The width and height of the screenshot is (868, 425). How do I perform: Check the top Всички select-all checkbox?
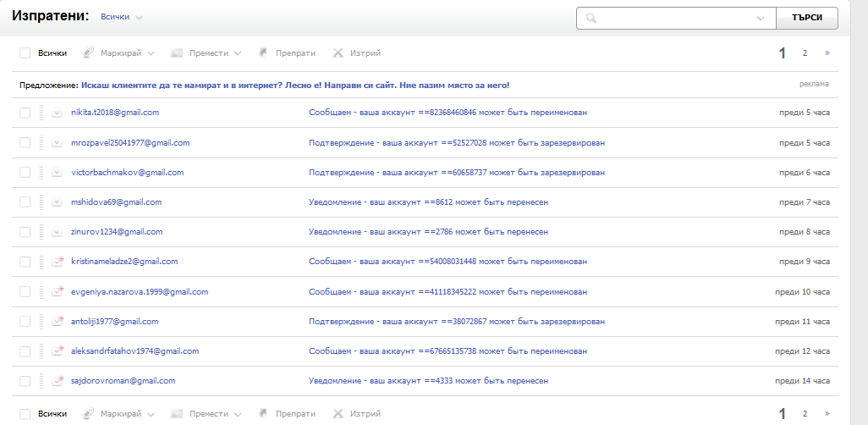25,52
